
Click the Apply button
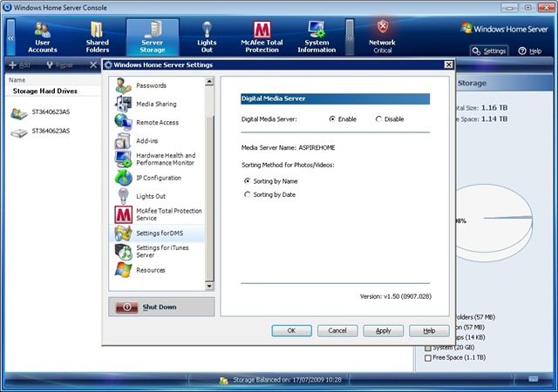click(x=384, y=330)
